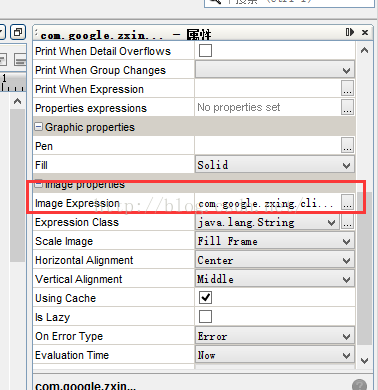The height and width of the screenshot is (390, 378).
Task: Select the Properties expressions row label
Action: 91,108
